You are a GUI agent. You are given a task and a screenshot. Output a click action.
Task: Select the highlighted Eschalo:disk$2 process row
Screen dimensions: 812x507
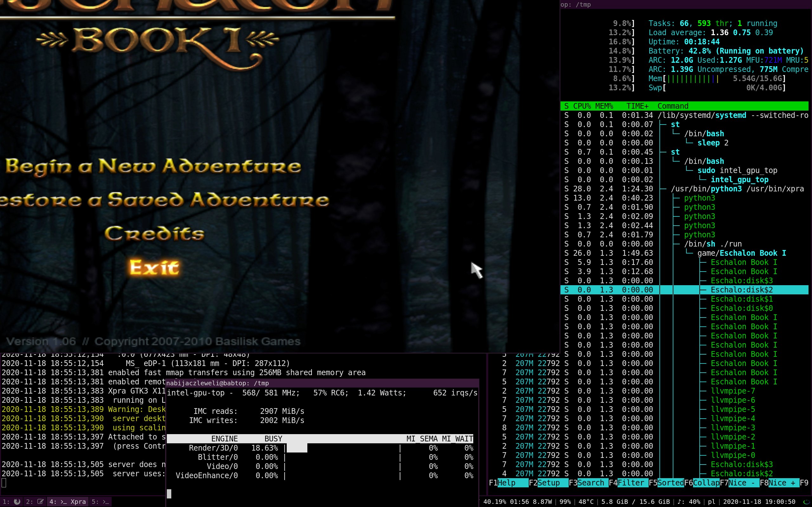point(742,290)
